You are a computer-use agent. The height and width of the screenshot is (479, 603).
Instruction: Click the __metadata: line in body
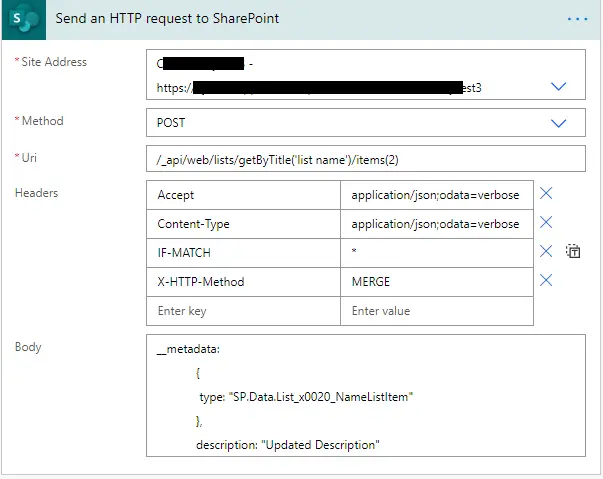point(188,349)
